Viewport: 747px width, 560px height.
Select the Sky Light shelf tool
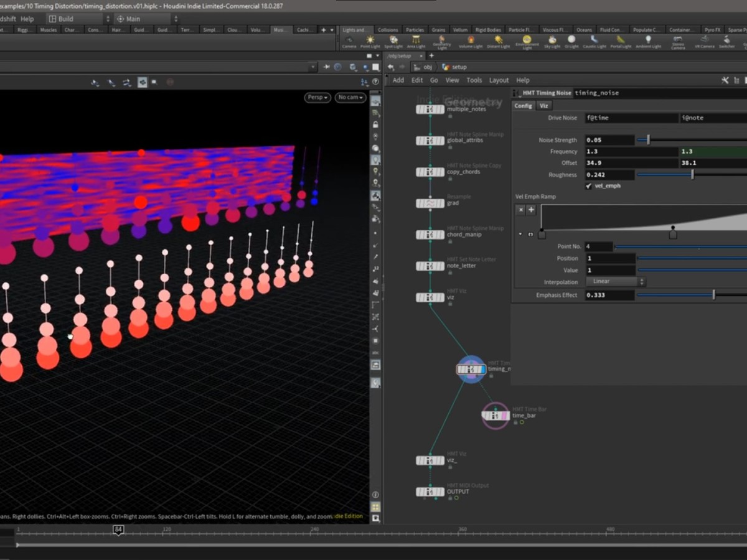click(552, 40)
